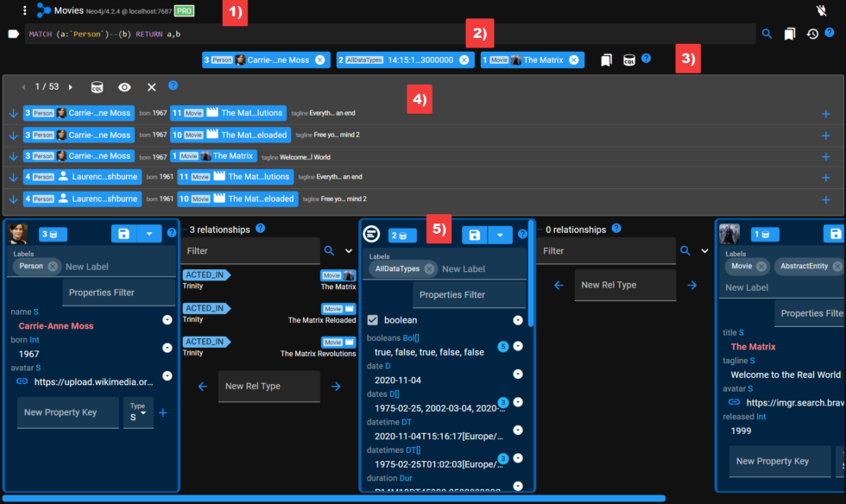The height and width of the screenshot is (504, 846).
Task: Search relationships filter under 3 relationships
Action: click(329, 251)
